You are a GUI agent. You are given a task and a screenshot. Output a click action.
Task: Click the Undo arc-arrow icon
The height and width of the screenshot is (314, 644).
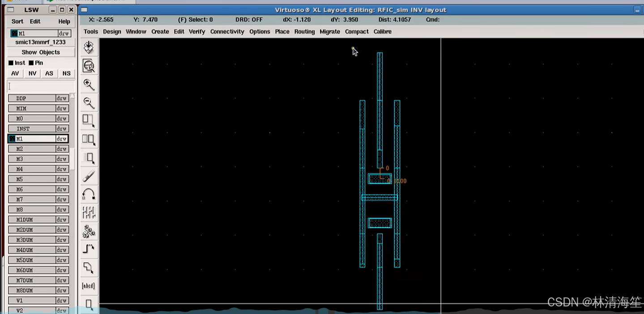(89, 194)
